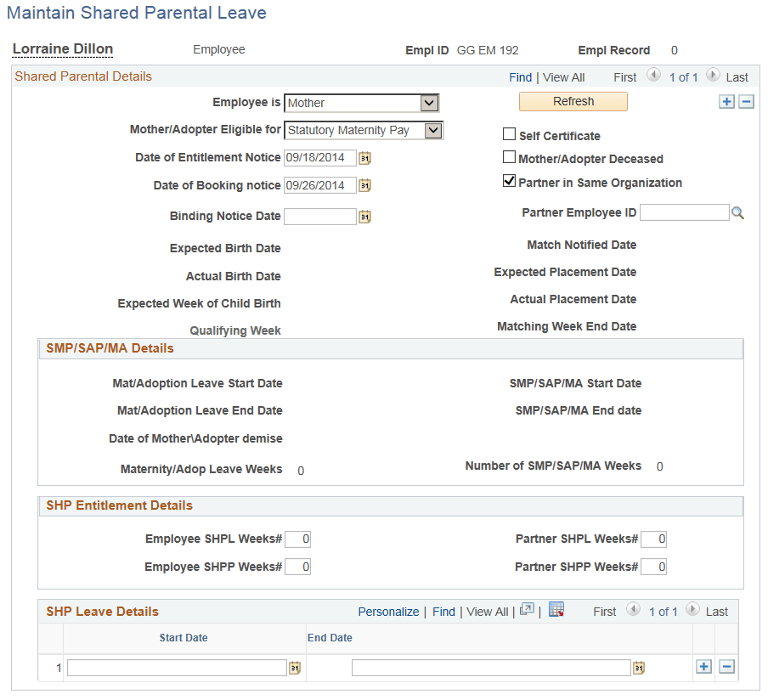Click Partner Employee ID lookup magnifier
The height and width of the screenshot is (700, 768).
tap(737, 212)
